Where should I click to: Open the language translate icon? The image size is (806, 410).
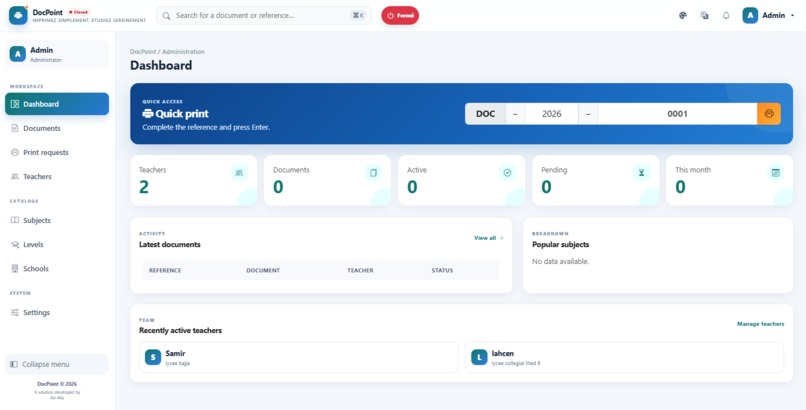[x=705, y=15]
